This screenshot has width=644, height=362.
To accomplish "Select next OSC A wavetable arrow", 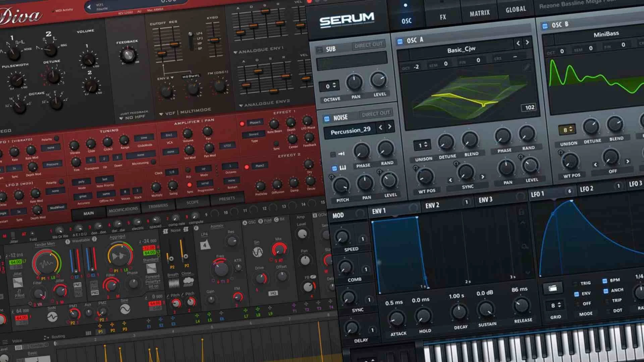I will tap(527, 42).
